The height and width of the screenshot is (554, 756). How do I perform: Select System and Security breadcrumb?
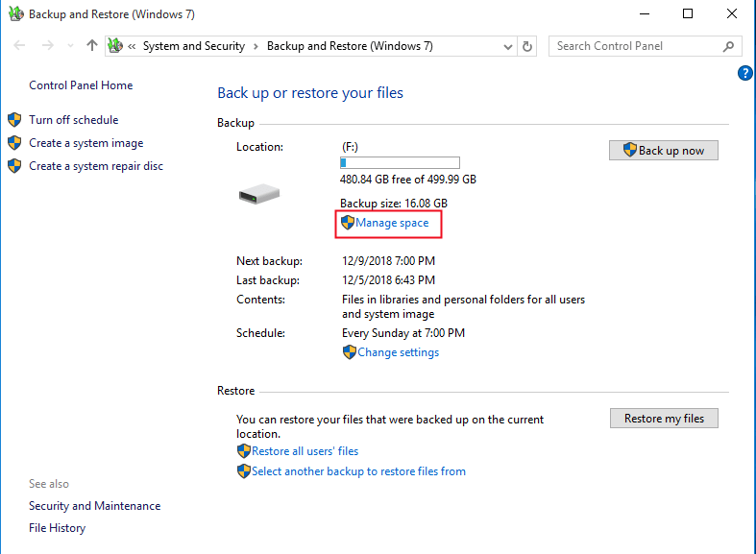[x=193, y=46]
